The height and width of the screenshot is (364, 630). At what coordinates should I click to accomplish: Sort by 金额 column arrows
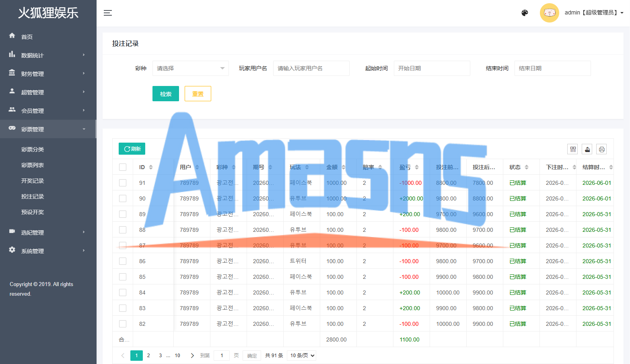[x=344, y=167]
